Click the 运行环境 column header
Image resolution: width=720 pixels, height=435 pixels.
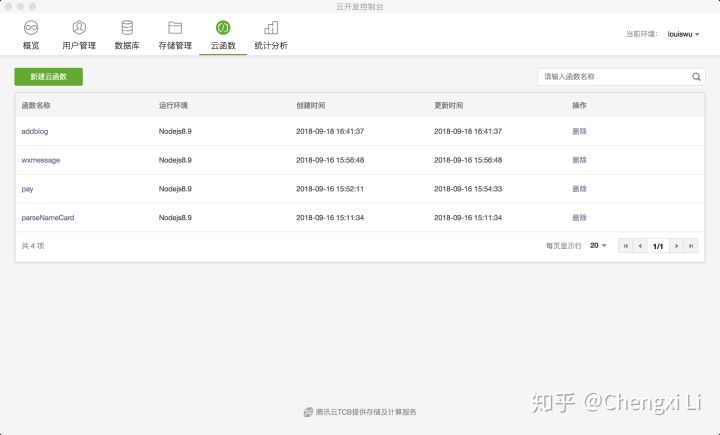[173, 106]
